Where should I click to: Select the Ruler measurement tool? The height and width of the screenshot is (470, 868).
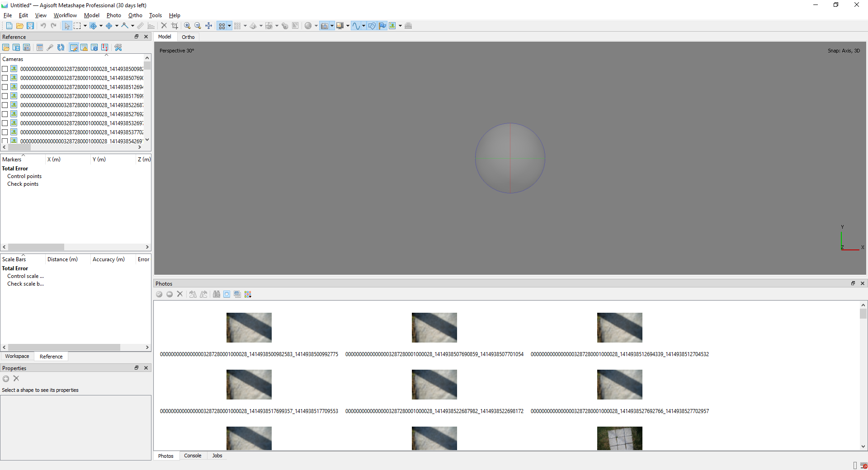[x=140, y=26]
